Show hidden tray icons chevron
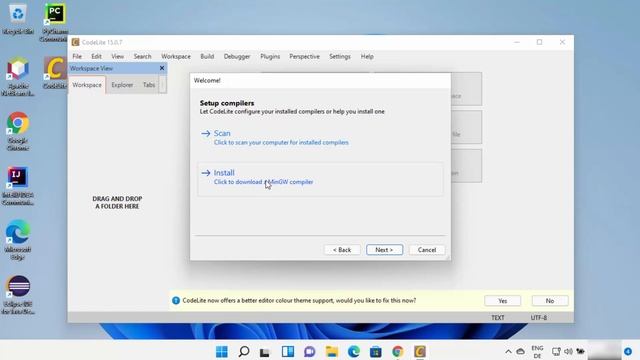 pos(508,351)
